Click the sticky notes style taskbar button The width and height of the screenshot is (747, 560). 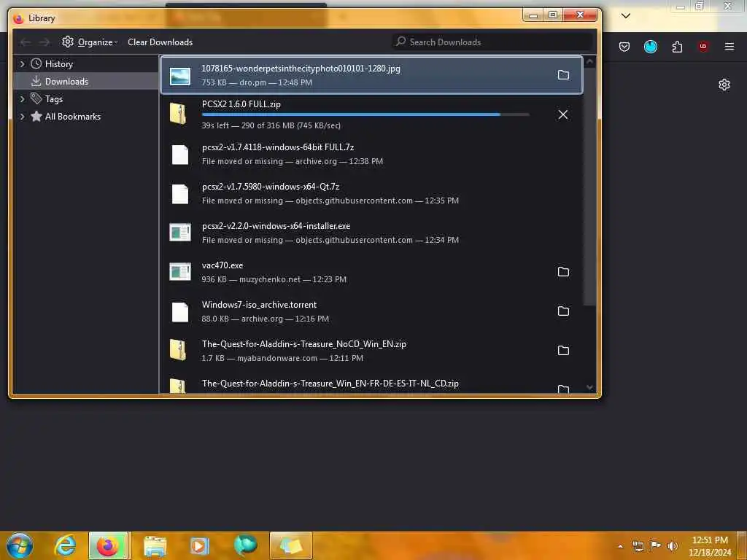click(291, 545)
